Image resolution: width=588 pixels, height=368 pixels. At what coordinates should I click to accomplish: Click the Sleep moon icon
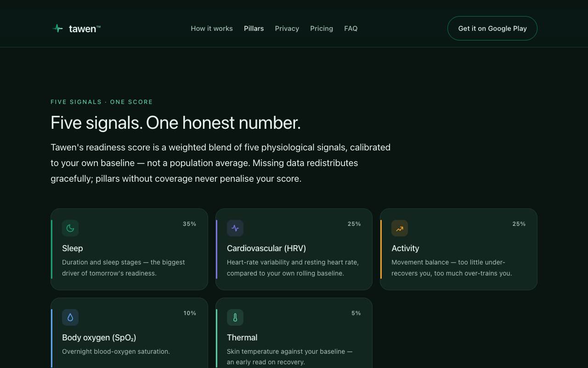(70, 228)
